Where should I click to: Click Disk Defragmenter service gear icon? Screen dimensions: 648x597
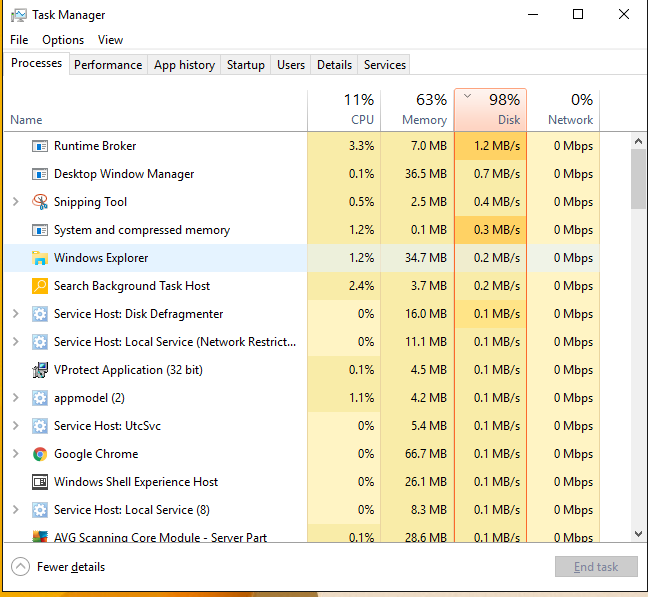tap(40, 314)
